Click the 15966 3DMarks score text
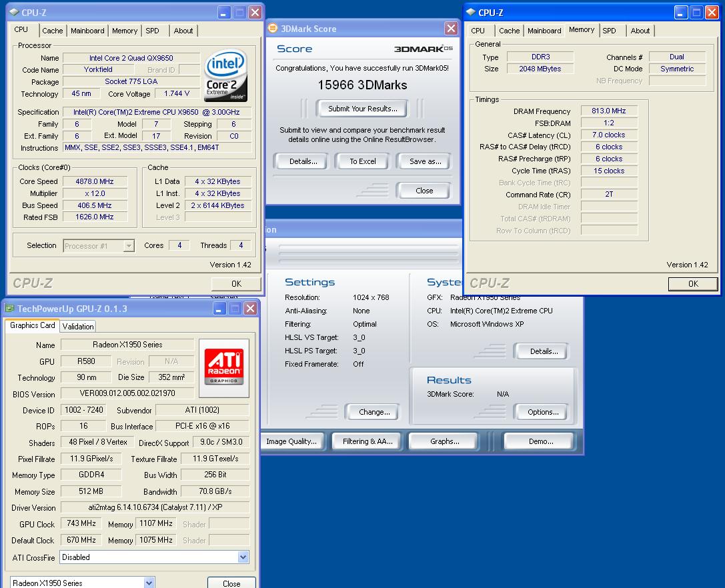725x588 pixels. tap(363, 85)
